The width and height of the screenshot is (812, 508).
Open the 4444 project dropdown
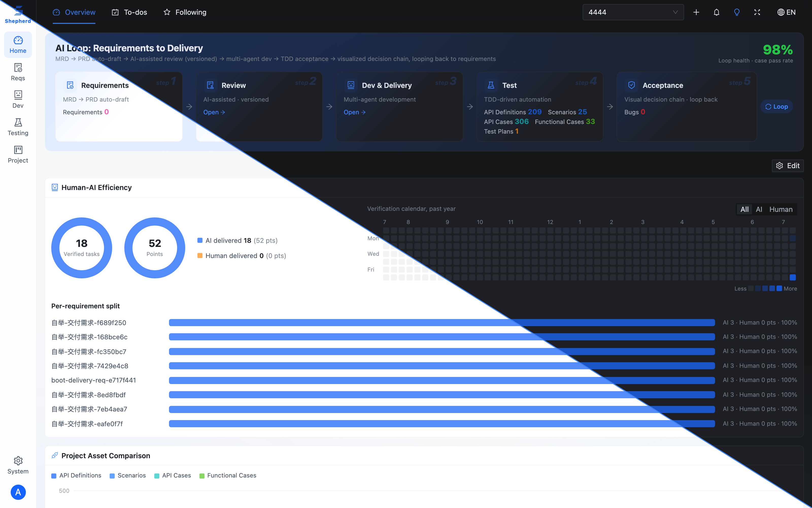pyautogui.click(x=633, y=12)
